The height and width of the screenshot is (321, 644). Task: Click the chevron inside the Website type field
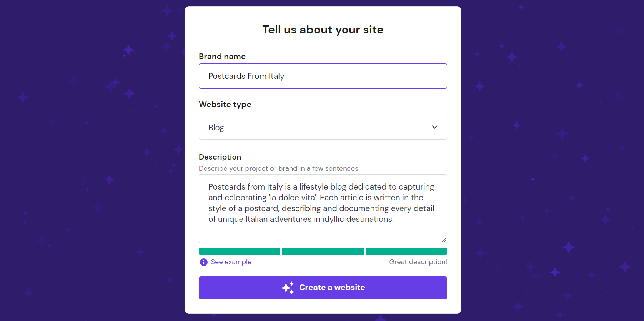click(x=434, y=127)
